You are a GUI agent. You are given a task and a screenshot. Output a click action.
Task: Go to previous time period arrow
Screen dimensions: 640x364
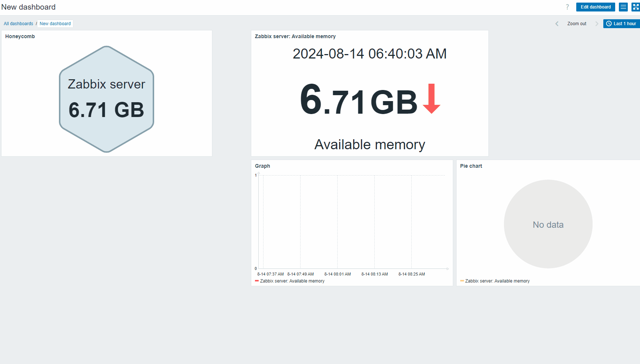point(557,24)
